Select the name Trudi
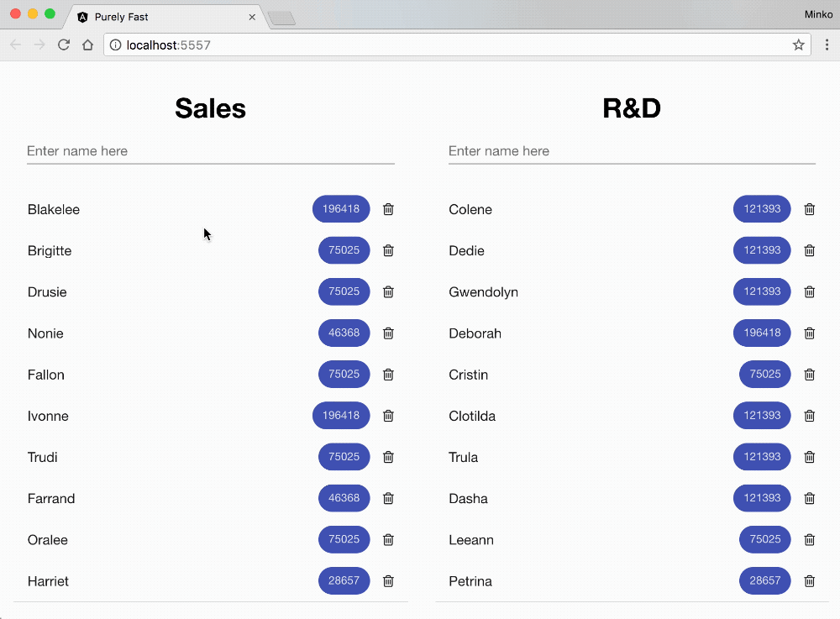Viewport: 840px width, 619px height. point(42,457)
